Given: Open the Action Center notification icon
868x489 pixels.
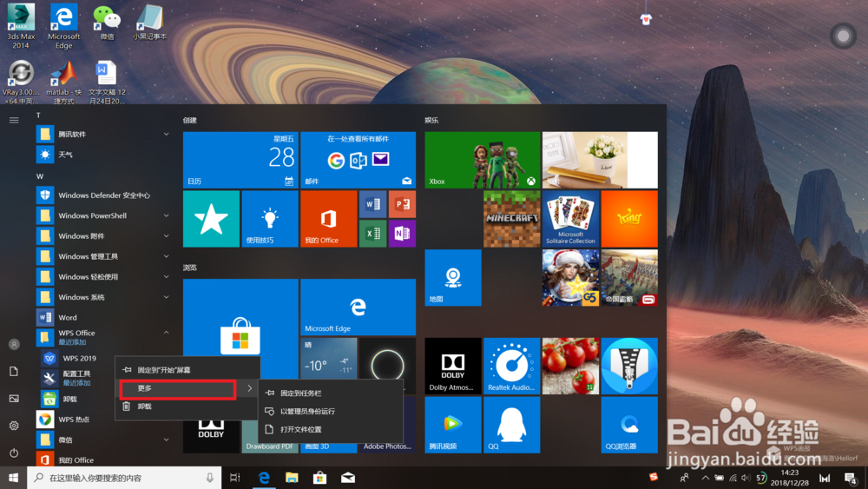Looking at the screenshot, I should pos(851,478).
